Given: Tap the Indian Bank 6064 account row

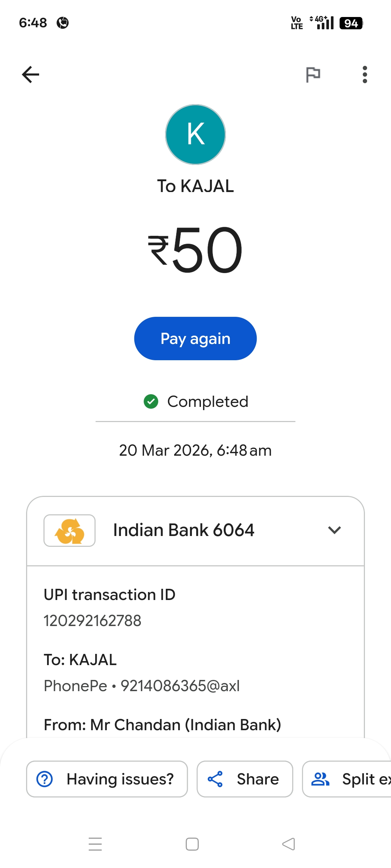Looking at the screenshot, I should pyautogui.click(x=184, y=530).
